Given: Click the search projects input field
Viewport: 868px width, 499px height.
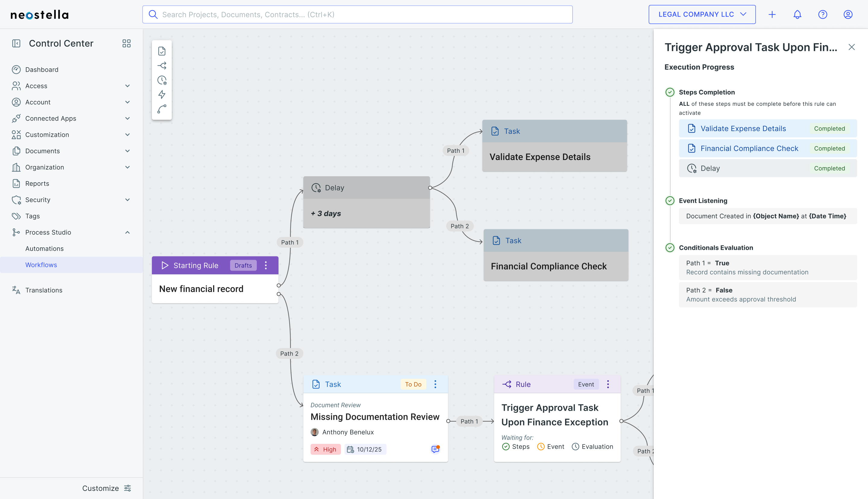Looking at the screenshot, I should [x=357, y=14].
